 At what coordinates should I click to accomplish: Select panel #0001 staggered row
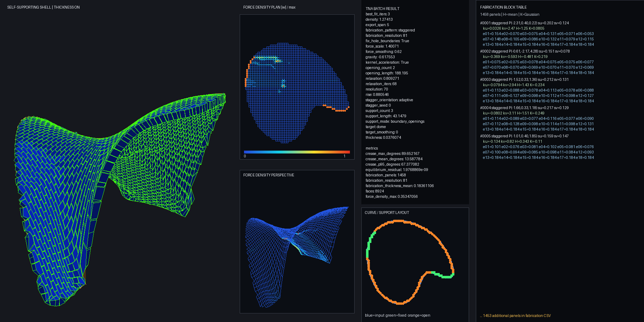click(x=525, y=23)
